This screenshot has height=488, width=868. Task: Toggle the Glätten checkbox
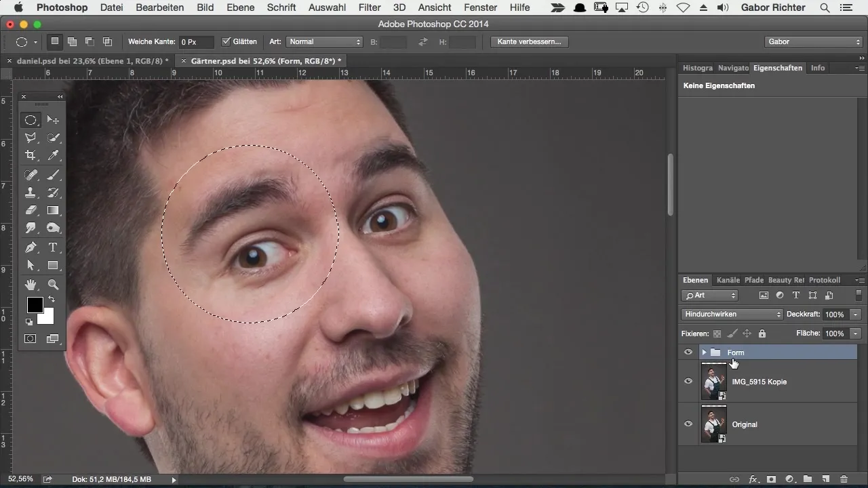point(226,41)
